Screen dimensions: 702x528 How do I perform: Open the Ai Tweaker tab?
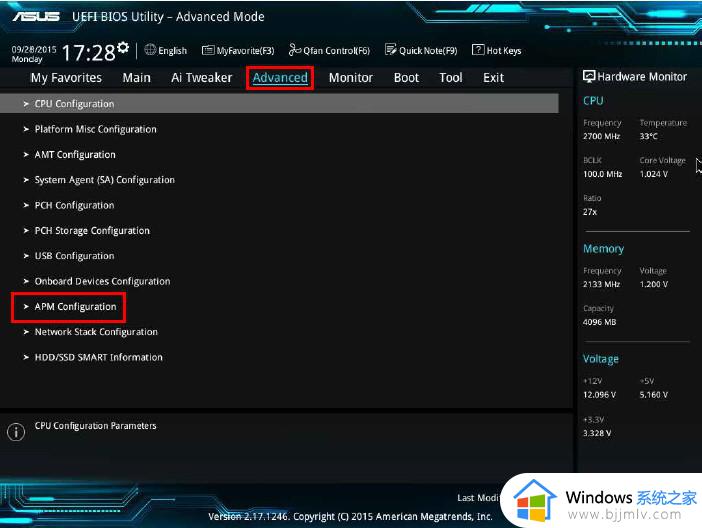201,78
